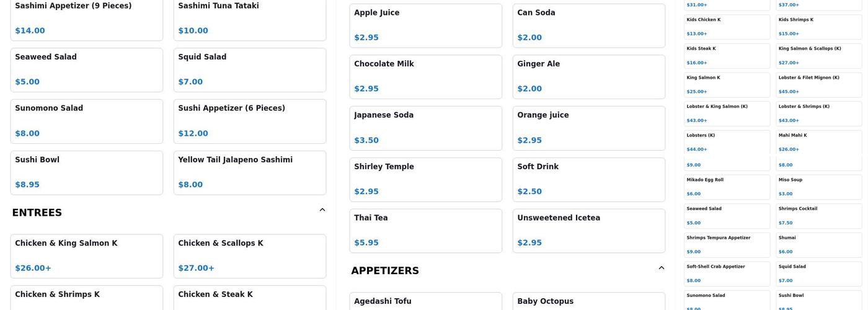Select small Lobsters (K) card
The image size is (868, 310).
click(727, 142)
